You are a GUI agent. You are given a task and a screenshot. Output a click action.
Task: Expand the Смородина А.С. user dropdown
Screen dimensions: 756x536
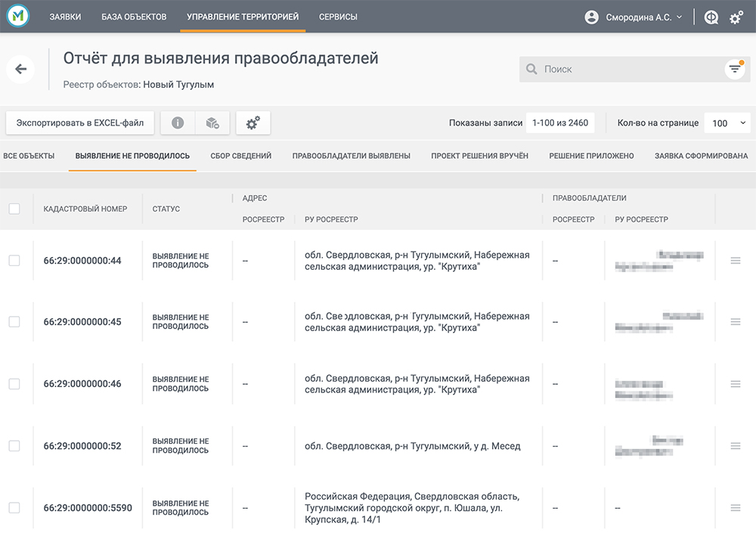coord(644,17)
